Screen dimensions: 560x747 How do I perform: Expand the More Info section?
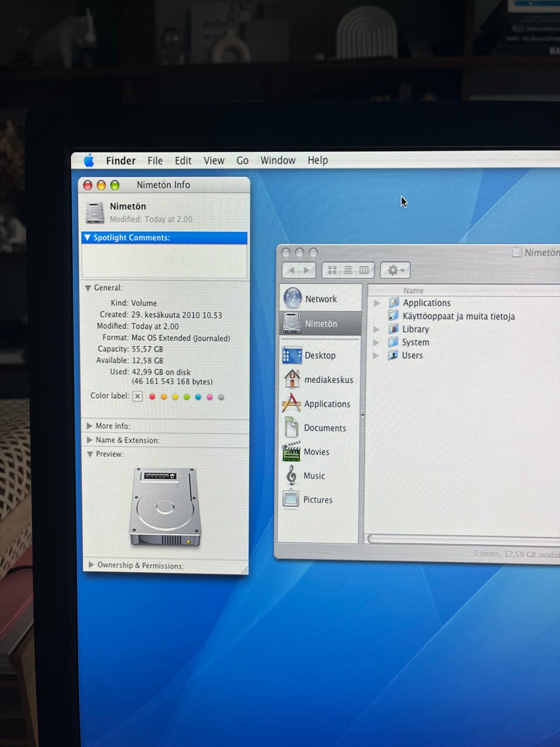[89, 426]
